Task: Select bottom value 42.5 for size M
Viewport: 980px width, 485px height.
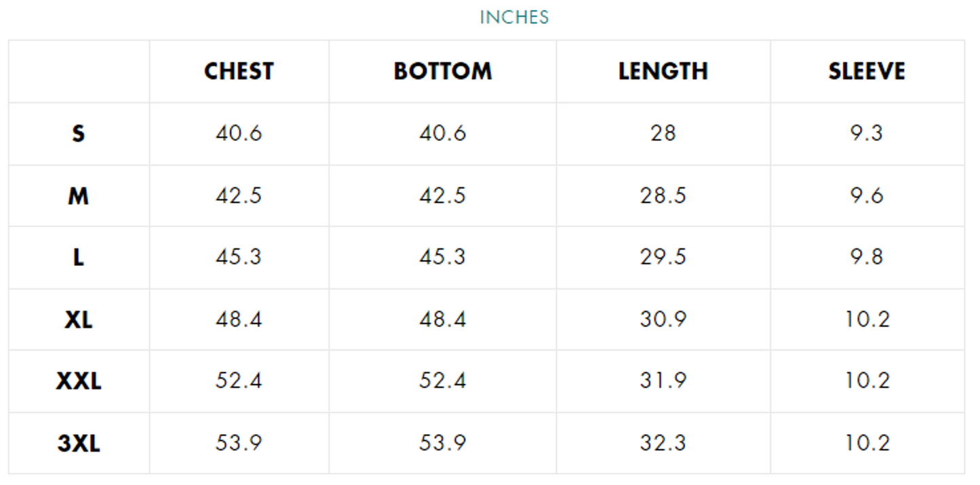Action: click(x=442, y=196)
